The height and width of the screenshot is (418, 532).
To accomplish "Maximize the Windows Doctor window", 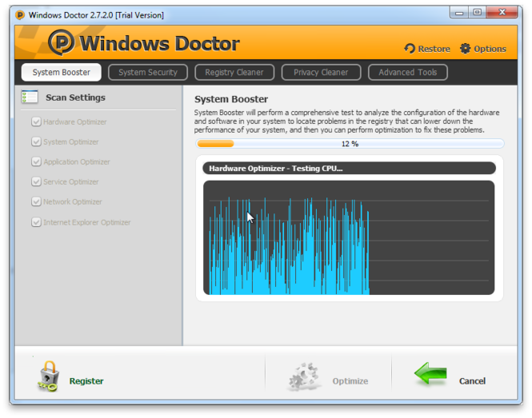I will tap(477, 13).
